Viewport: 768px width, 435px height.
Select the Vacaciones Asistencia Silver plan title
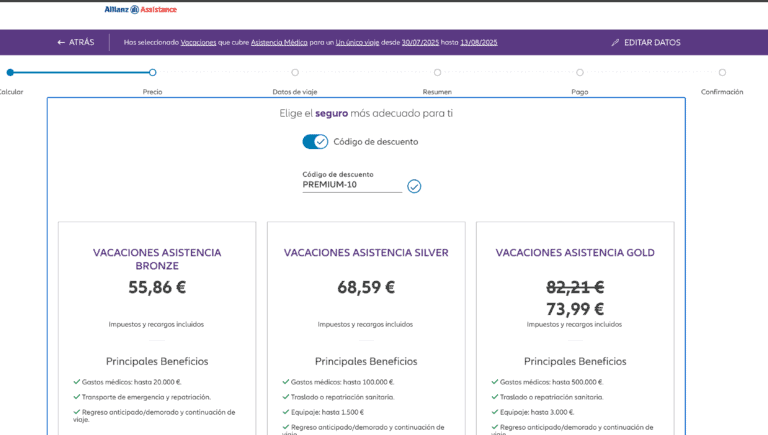366,253
